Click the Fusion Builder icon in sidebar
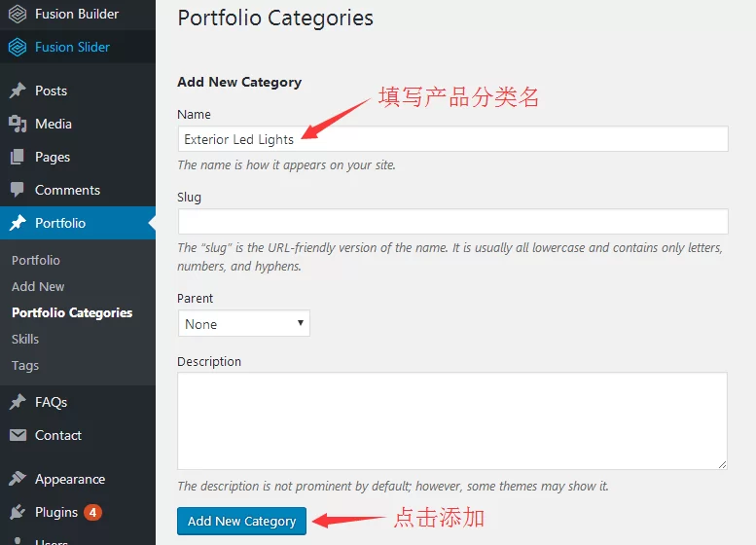Image resolution: width=756 pixels, height=545 pixels. pos(18,14)
